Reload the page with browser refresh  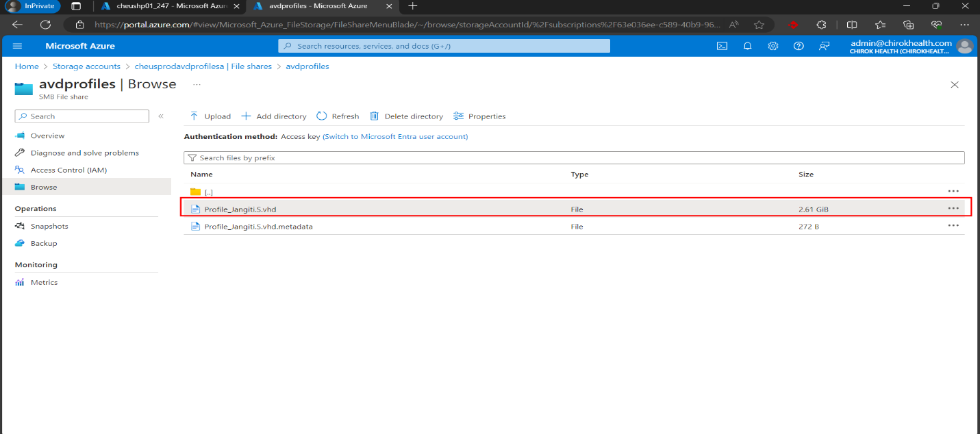[x=45, y=24]
